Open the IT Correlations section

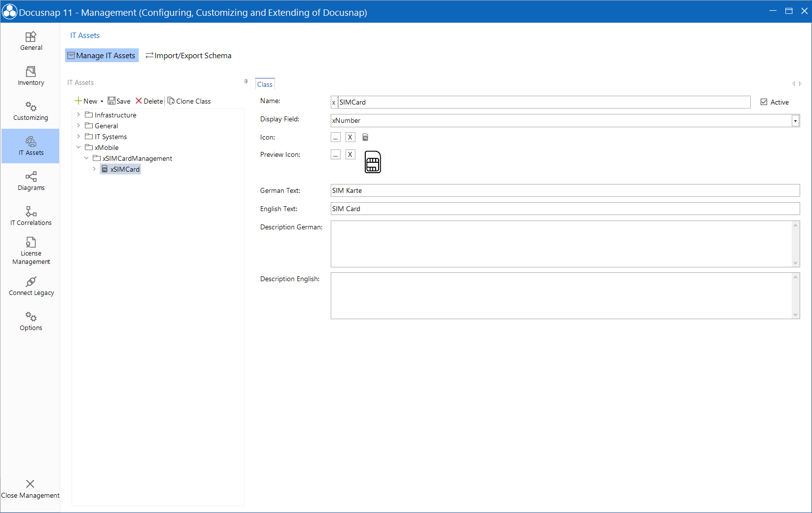tap(31, 216)
